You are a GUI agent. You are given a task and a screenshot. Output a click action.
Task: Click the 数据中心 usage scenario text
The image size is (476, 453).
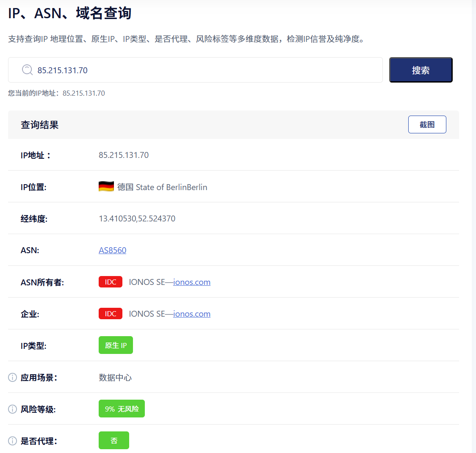(115, 378)
